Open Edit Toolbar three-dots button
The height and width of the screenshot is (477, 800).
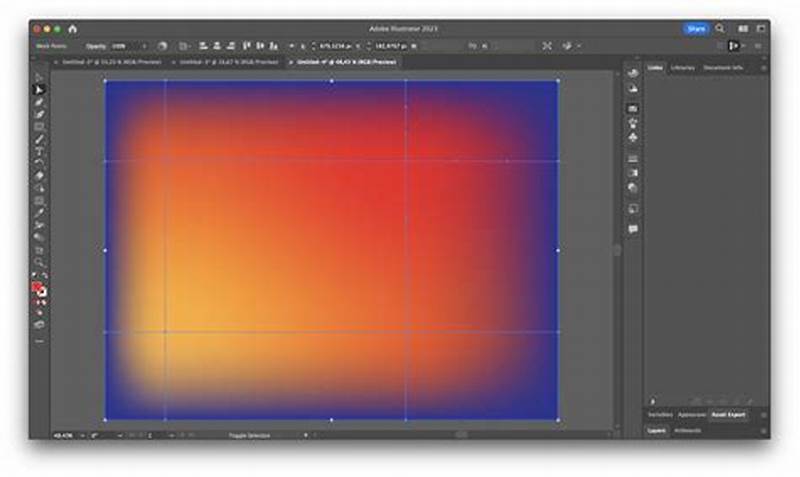[x=39, y=341]
